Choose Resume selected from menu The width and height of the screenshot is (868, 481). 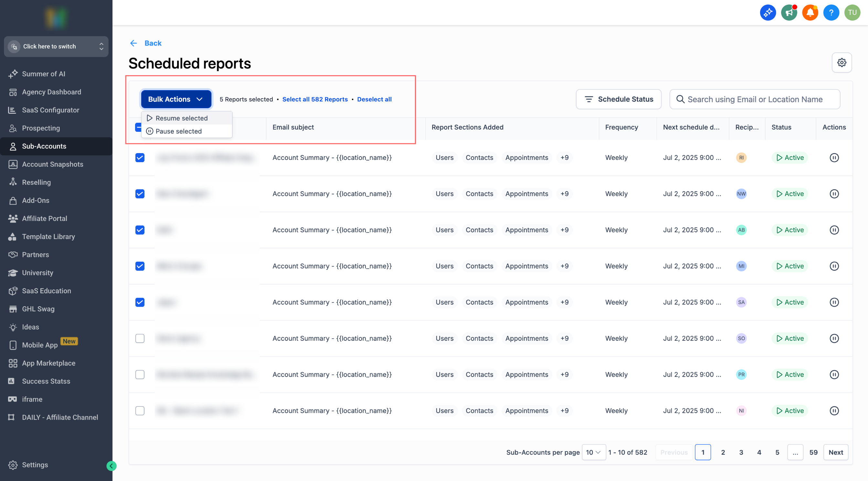coord(181,118)
